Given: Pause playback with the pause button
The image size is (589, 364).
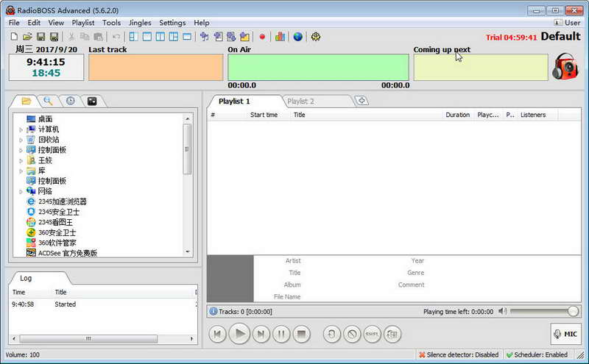Looking at the screenshot, I should pyautogui.click(x=281, y=334).
